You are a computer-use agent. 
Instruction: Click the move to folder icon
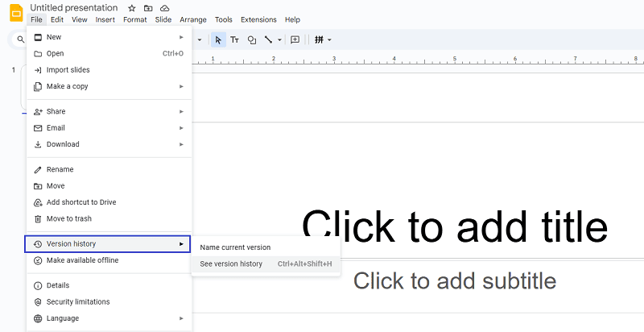point(148,8)
